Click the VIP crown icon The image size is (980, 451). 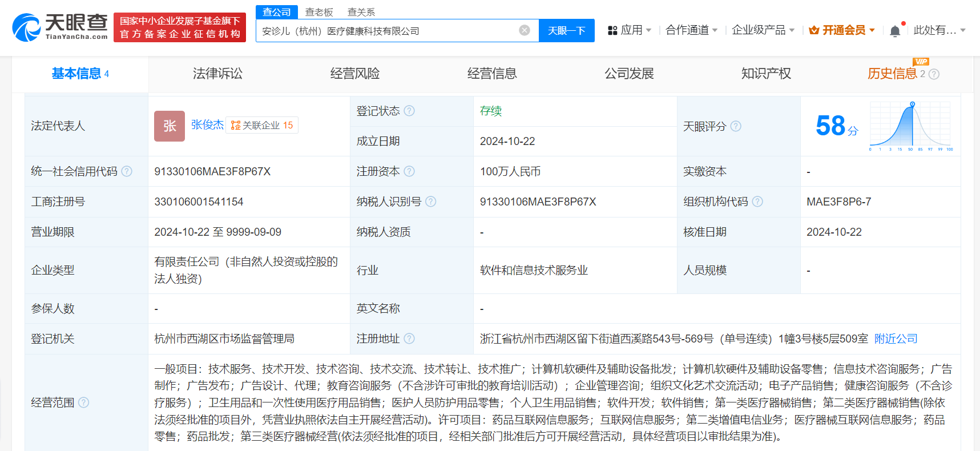[x=814, y=30]
